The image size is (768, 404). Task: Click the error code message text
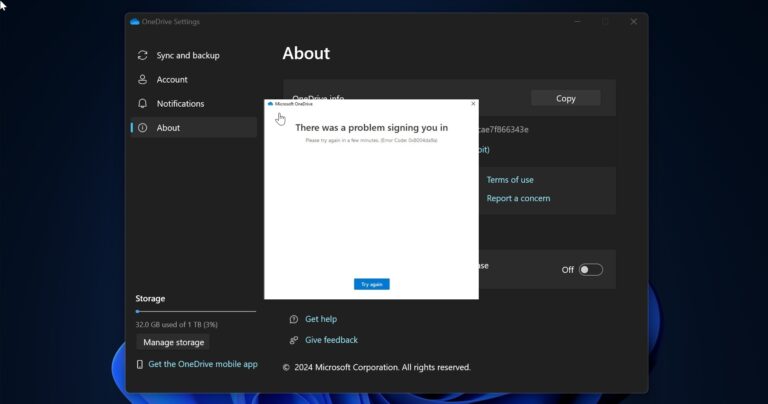point(371,140)
